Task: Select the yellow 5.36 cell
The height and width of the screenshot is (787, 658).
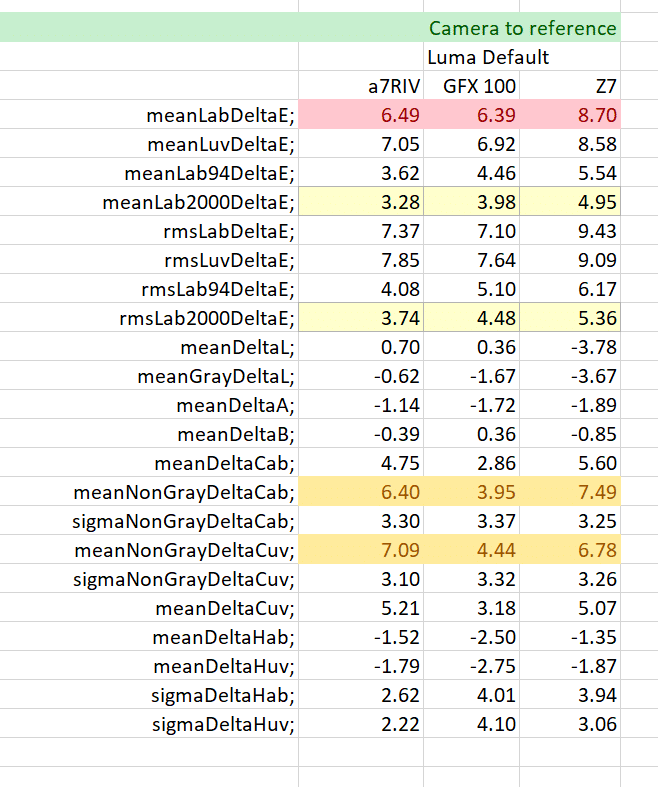Action: 570,318
